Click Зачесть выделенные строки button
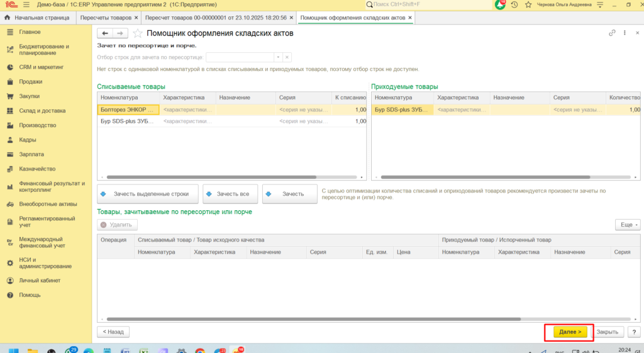The image size is (644, 353). [147, 194]
